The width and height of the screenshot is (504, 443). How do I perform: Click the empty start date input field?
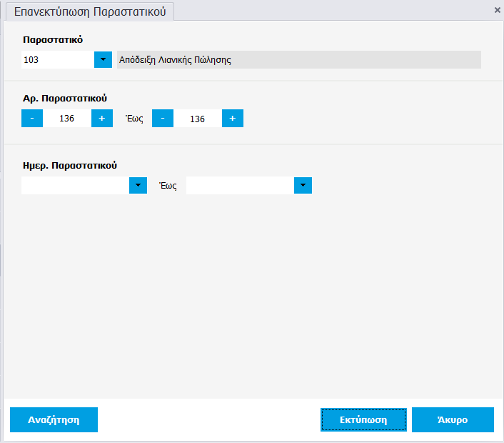(75, 186)
